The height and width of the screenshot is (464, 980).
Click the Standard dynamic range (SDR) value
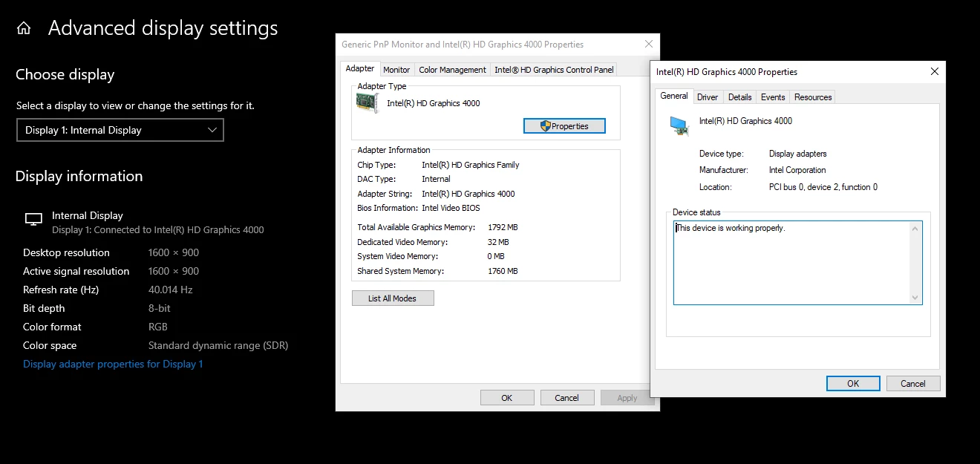[x=218, y=345]
